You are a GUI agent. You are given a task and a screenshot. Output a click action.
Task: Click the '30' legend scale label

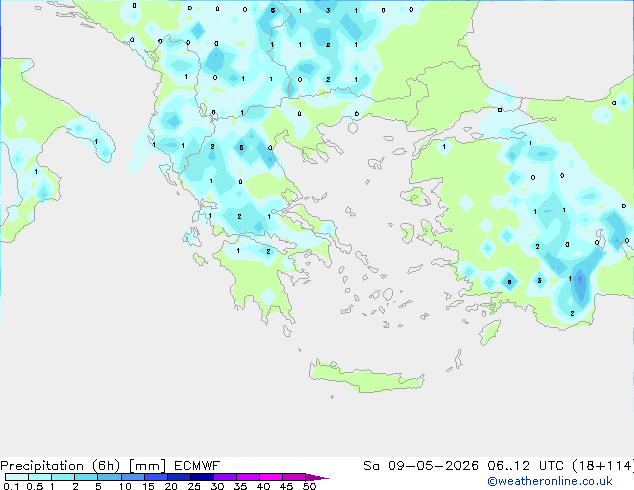pyautogui.click(x=217, y=486)
